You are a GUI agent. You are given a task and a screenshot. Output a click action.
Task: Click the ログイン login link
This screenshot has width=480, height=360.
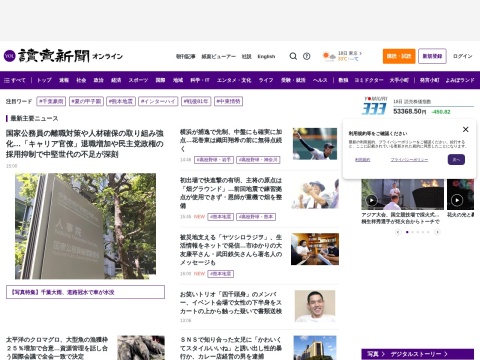[462, 56]
